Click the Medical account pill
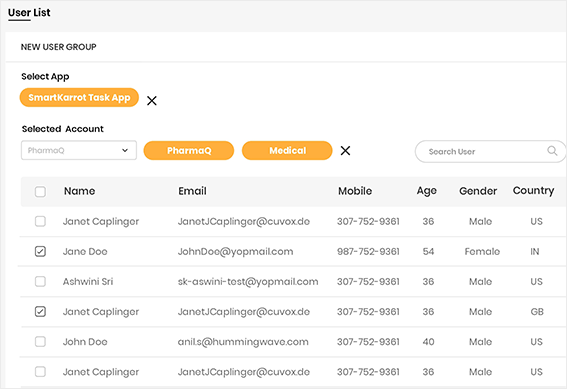 (x=287, y=150)
